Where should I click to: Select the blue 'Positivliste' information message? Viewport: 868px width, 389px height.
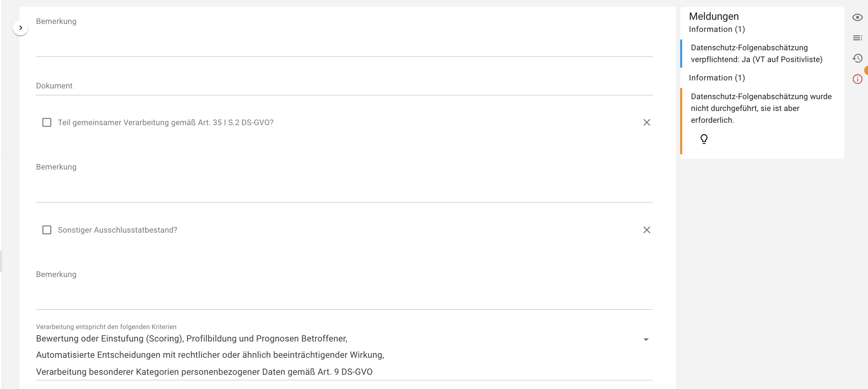[x=756, y=53]
